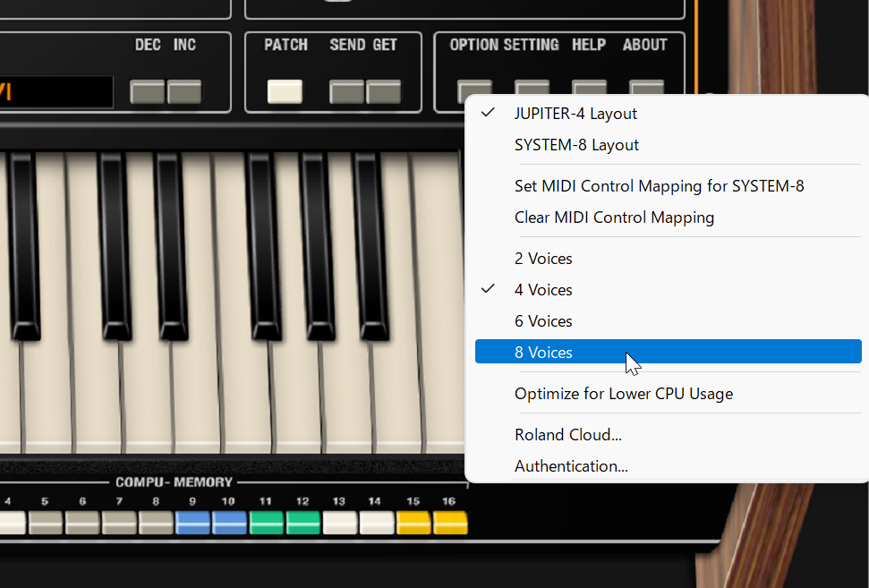869x588 pixels.
Task: Select Compu-Memory button 8
Action: point(156,523)
